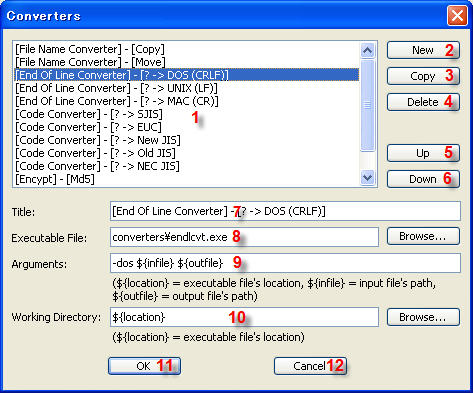Select Code Converter ? -> SJIS row
This screenshot has width=473, height=393.
[187, 114]
